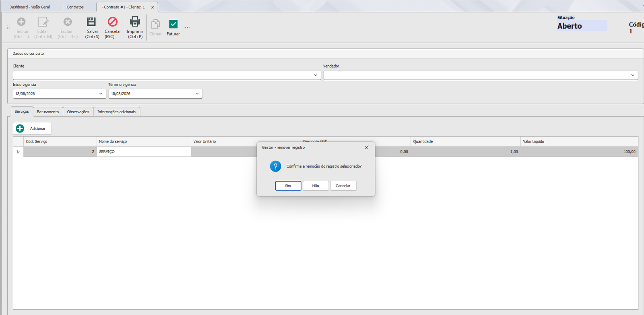
Task: Select the SERVIÇO name cell
Action: point(144,152)
